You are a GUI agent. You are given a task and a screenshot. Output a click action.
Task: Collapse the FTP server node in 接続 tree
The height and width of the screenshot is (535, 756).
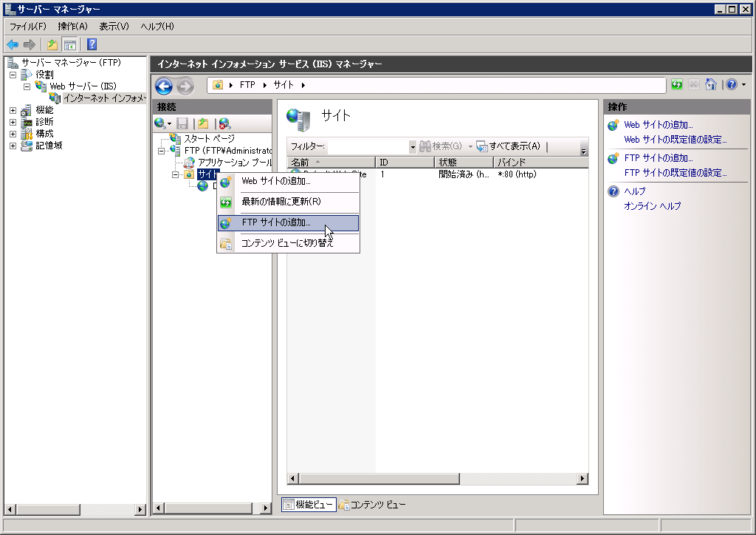coord(162,151)
